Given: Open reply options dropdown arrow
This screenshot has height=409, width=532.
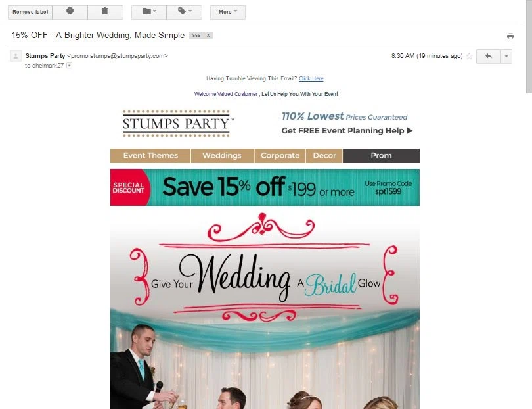Looking at the screenshot, I should click(506, 56).
